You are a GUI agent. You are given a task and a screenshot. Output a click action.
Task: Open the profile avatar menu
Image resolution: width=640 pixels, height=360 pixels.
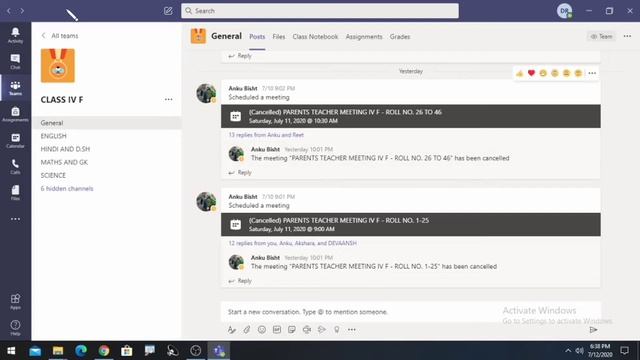pos(564,11)
